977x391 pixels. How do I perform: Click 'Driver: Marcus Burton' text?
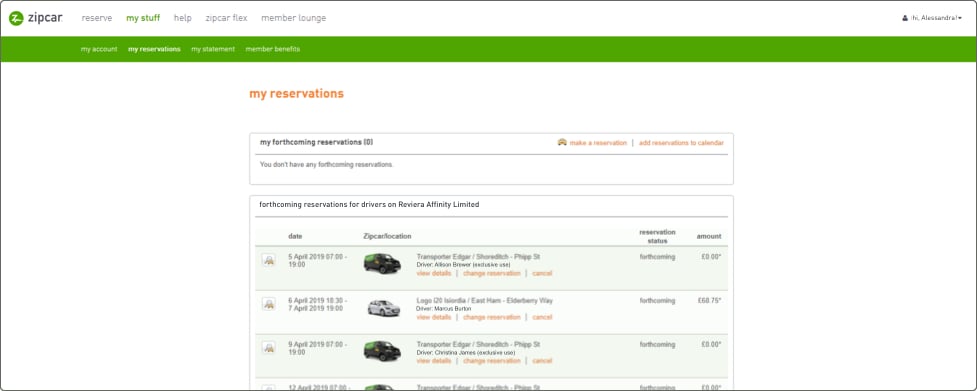444,308
